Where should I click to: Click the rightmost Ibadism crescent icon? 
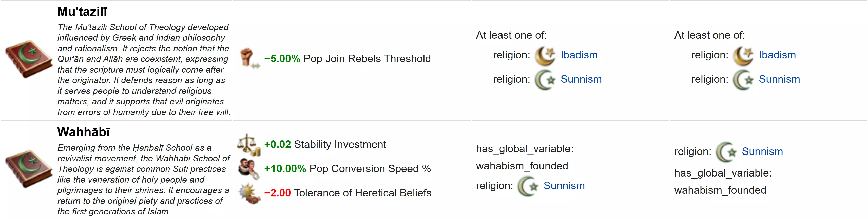pyautogui.click(x=743, y=55)
